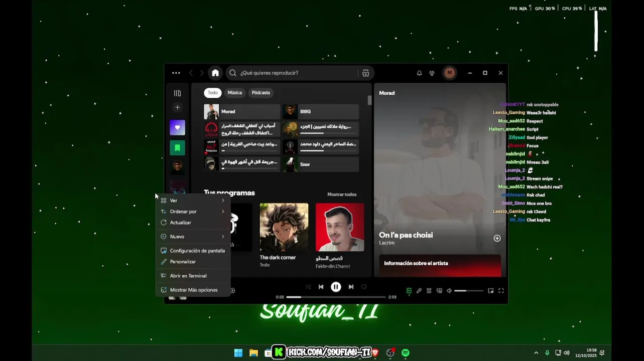Select Mostrar Más opciones
Screen dimensions: 644x361
pyautogui.click(x=193, y=290)
